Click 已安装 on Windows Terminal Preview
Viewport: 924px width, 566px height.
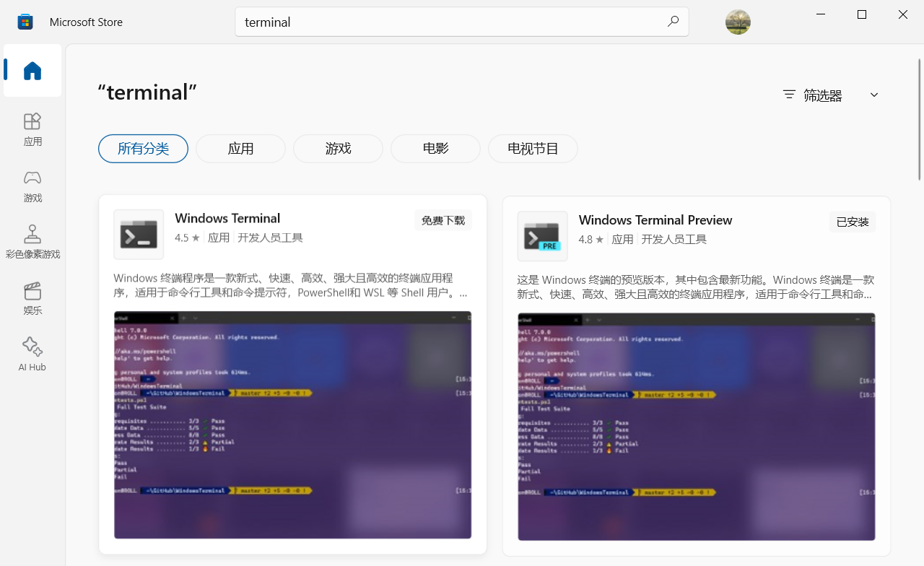point(853,222)
